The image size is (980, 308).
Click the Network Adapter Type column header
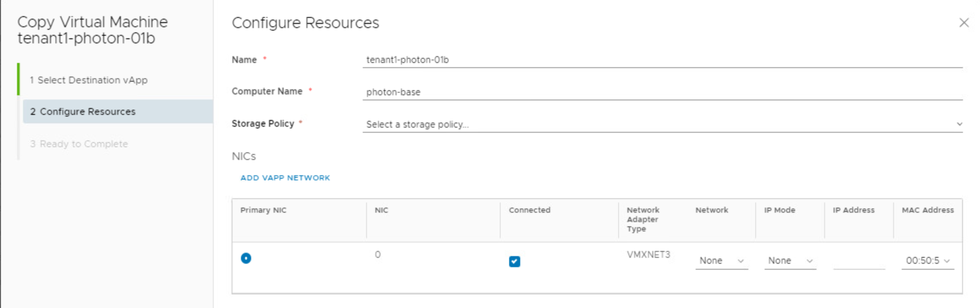click(642, 219)
